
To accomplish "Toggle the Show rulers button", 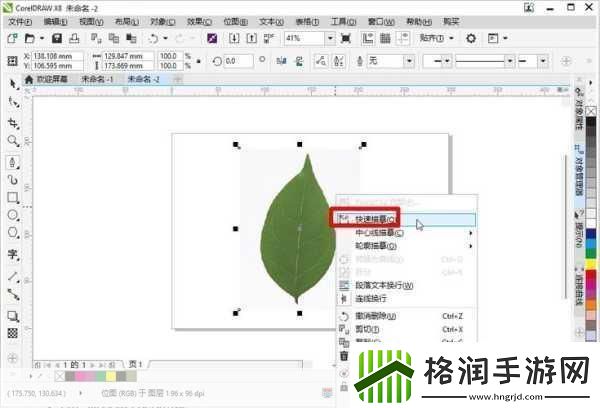I will 368,38.
